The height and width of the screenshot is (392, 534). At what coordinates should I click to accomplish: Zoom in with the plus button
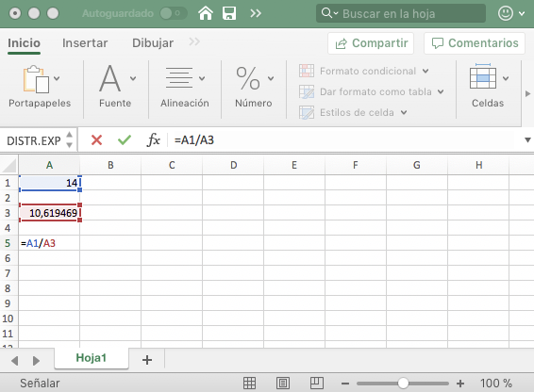(x=460, y=384)
